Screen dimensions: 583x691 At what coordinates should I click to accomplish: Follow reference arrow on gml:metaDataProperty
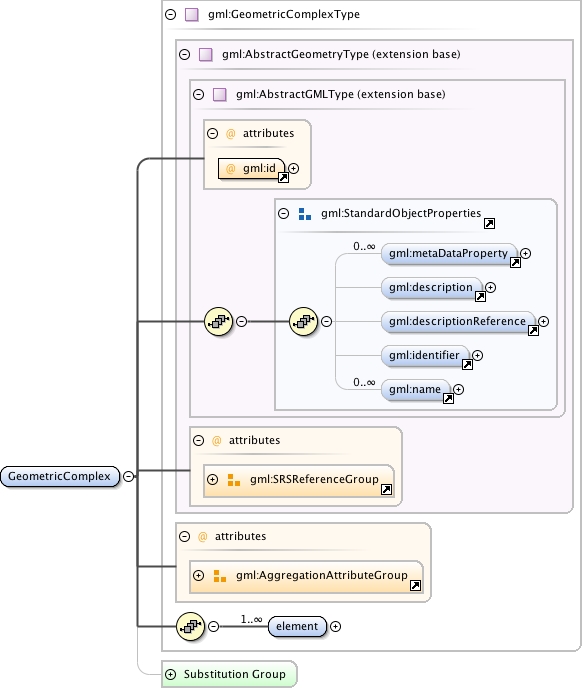[515, 263]
